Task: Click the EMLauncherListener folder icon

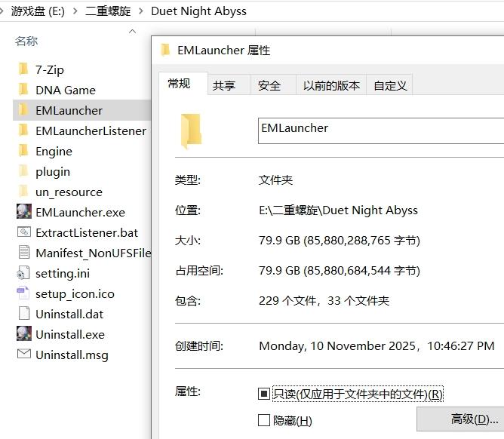Action: tap(23, 130)
